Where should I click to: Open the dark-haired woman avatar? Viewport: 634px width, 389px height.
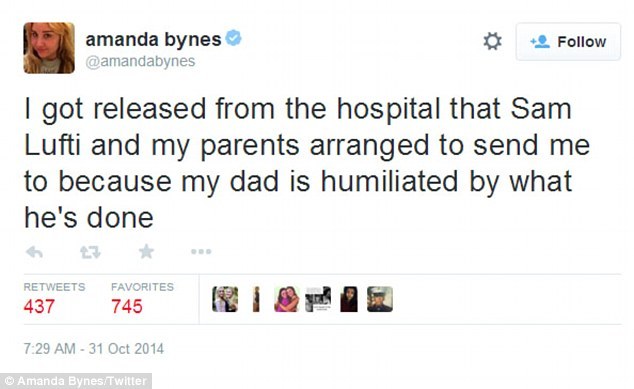click(x=349, y=299)
